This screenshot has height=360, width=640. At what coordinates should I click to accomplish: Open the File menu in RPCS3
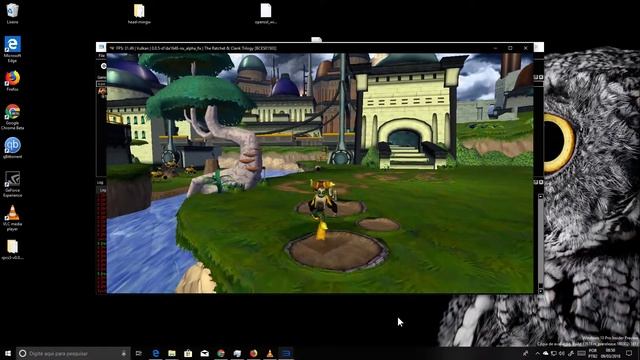[x=101, y=56]
